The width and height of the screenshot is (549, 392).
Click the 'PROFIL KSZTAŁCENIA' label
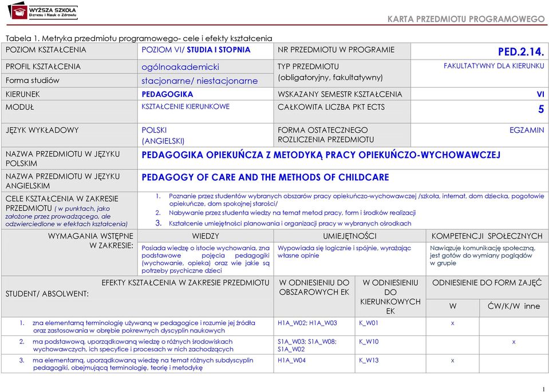43,66
